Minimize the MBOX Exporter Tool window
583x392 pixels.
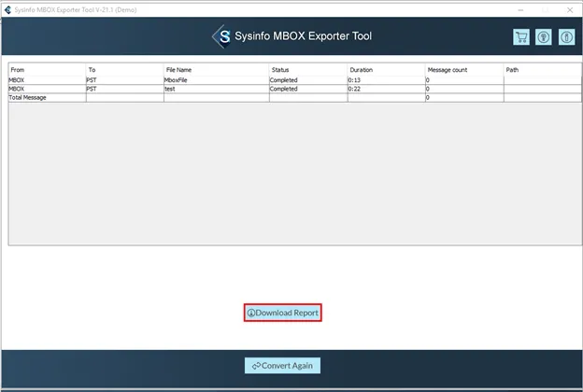(x=520, y=10)
